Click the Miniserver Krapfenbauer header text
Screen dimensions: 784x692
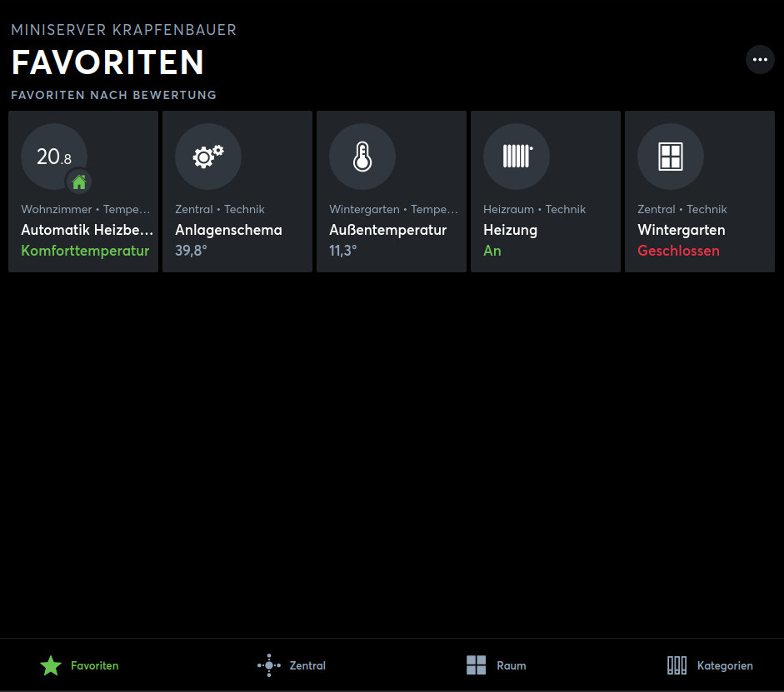pos(123,30)
